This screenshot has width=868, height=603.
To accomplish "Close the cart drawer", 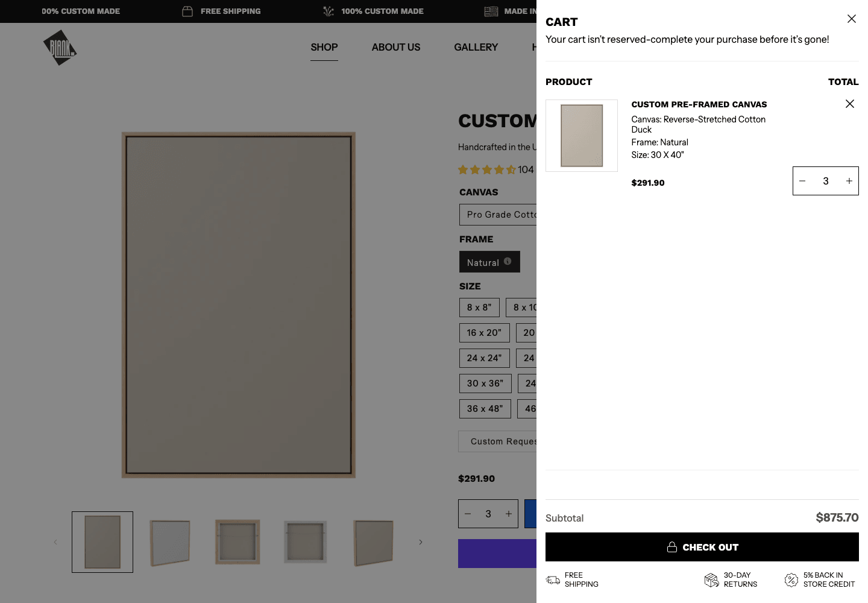I will 851,19.
